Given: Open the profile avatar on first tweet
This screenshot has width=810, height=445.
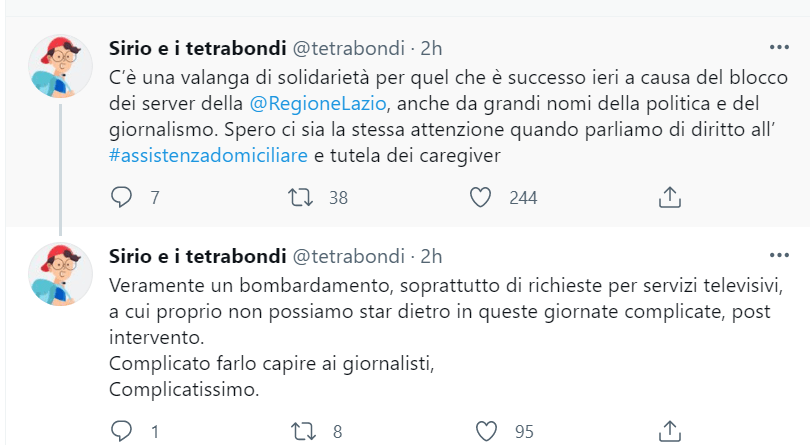Looking at the screenshot, I should pyautogui.click(x=60, y=67).
